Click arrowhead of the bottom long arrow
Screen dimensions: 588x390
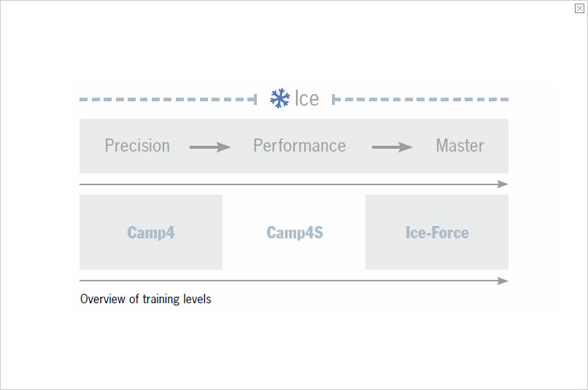(503, 281)
